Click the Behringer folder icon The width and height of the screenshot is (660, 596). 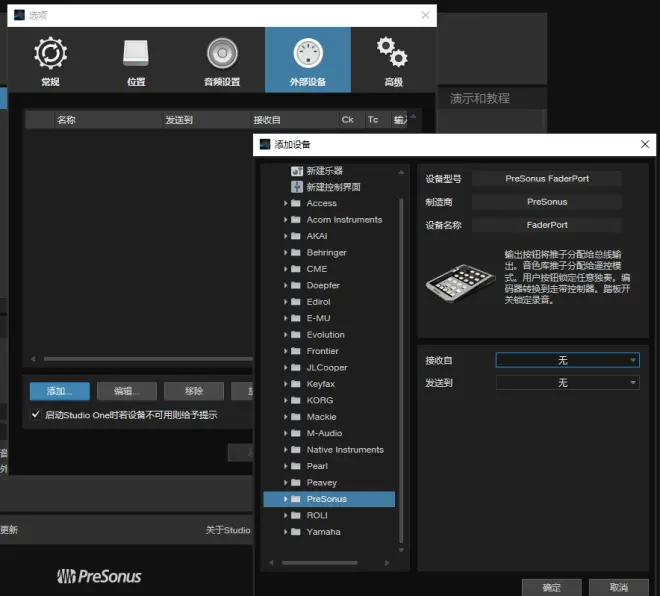[x=296, y=253]
